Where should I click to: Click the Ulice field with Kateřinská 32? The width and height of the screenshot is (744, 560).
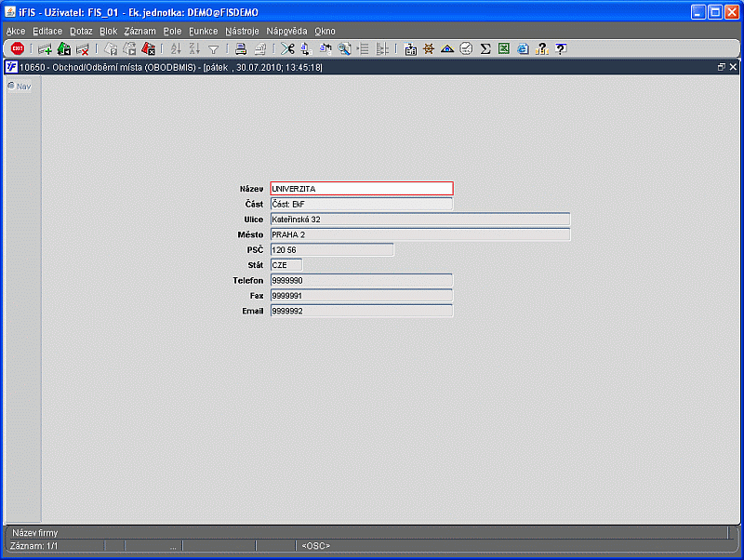pyautogui.click(x=420, y=220)
